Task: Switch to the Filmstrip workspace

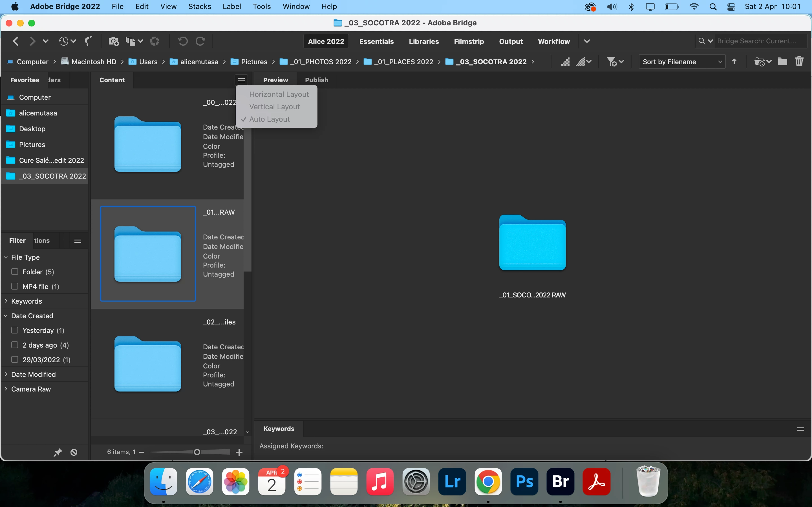Action: (468, 41)
